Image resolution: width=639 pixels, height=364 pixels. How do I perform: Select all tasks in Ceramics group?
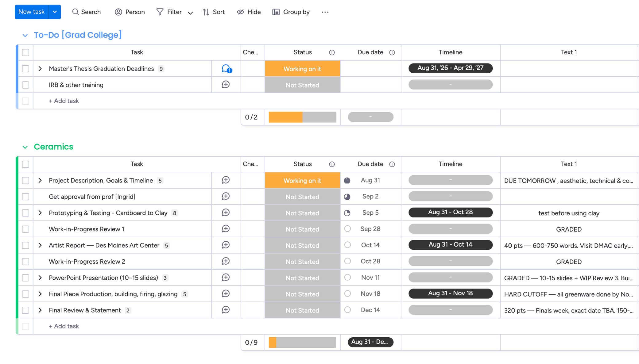(x=26, y=164)
